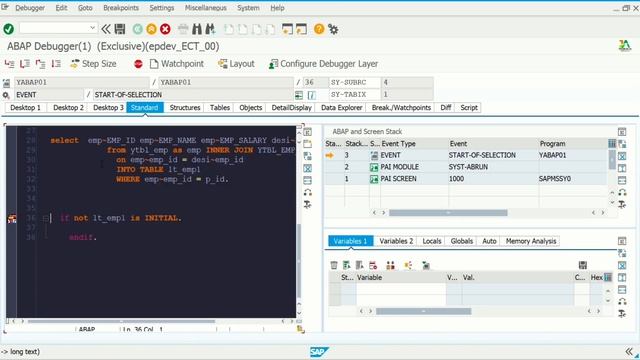
Task: Switch to the Globals tab
Action: click(462, 241)
